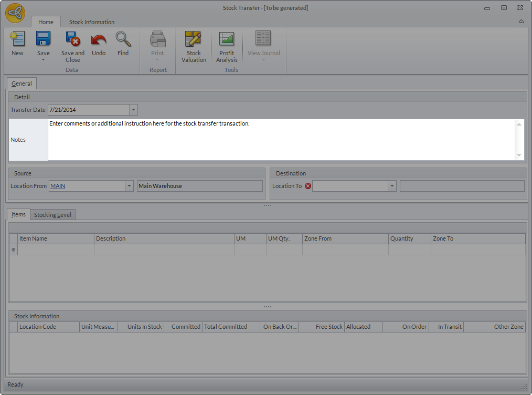This screenshot has width=532, height=395.
Task: Open the Location To dropdown
Action: click(391, 186)
